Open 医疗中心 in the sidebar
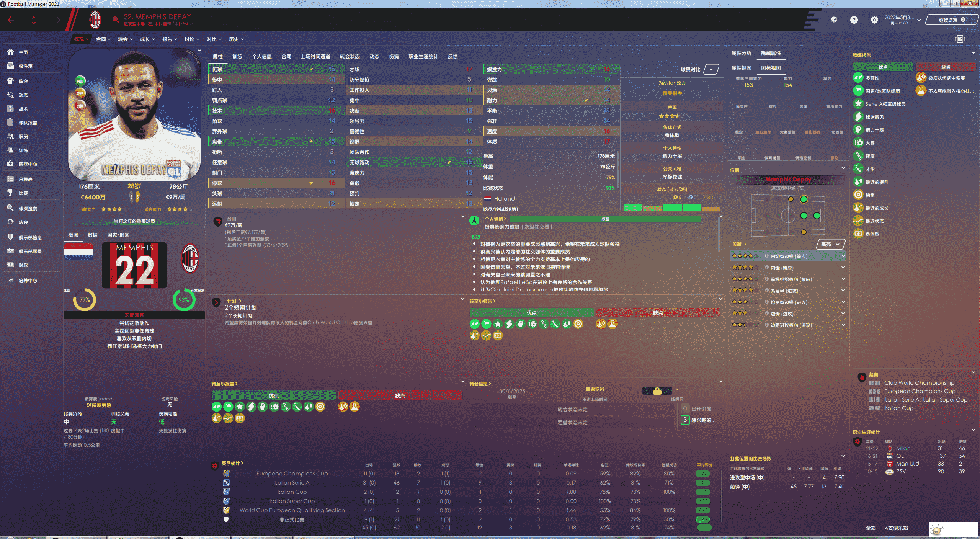The width and height of the screenshot is (980, 539). pyautogui.click(x=28, y=164)
